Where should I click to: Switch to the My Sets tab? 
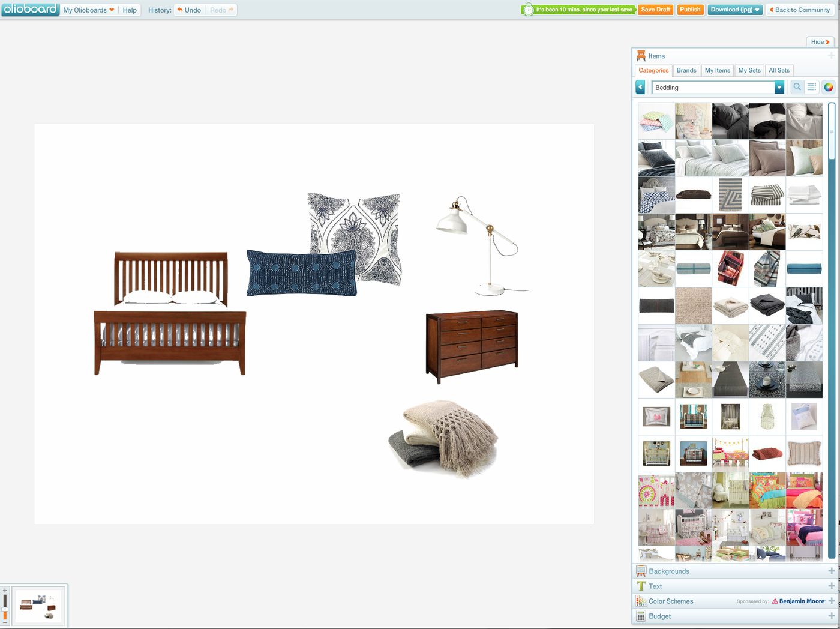[749, 70]
